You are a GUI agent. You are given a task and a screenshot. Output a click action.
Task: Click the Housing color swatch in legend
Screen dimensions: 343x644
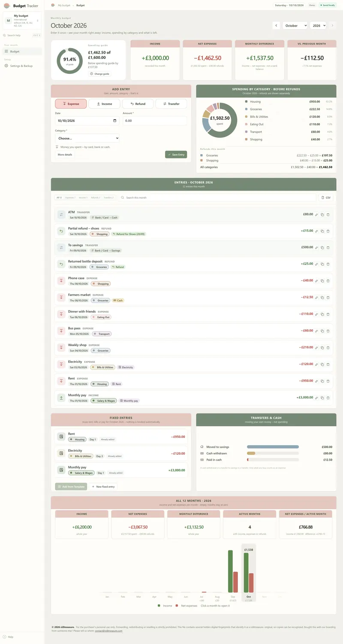246,102
